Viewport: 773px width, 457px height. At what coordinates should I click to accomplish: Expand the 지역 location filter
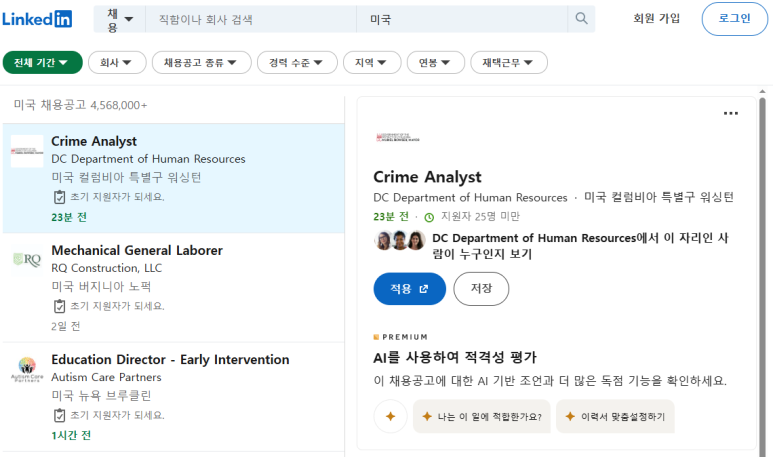[372, 63]
